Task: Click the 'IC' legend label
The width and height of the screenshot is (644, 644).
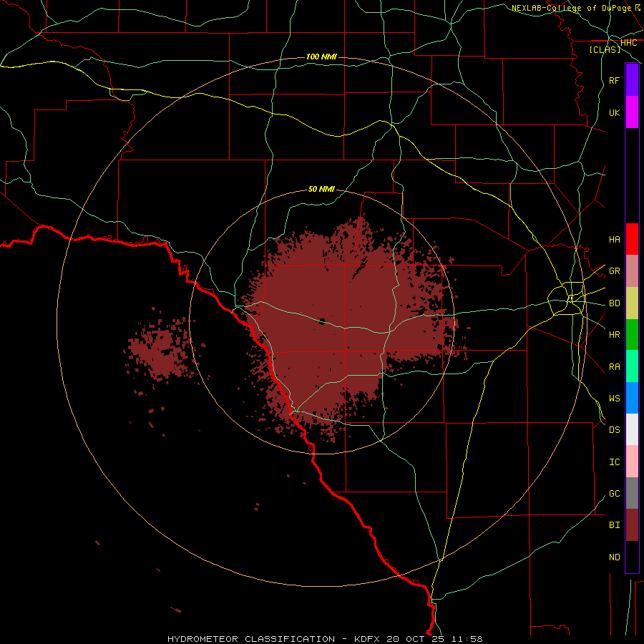Action: tap(615, 462)
